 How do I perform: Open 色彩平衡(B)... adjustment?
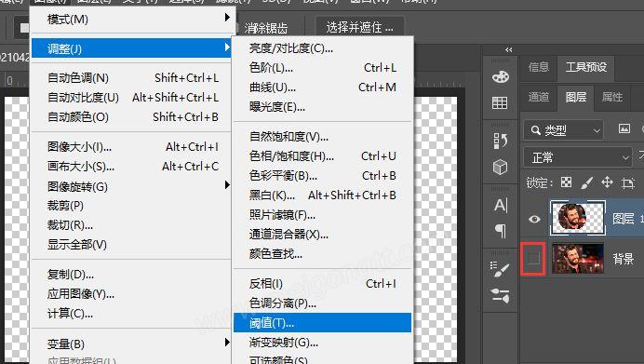322,176
